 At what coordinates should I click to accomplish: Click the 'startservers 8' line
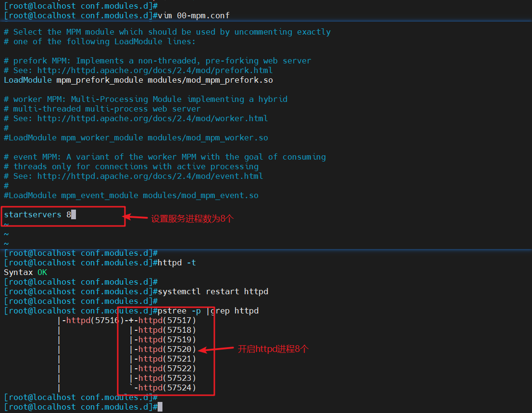[37, 214]
